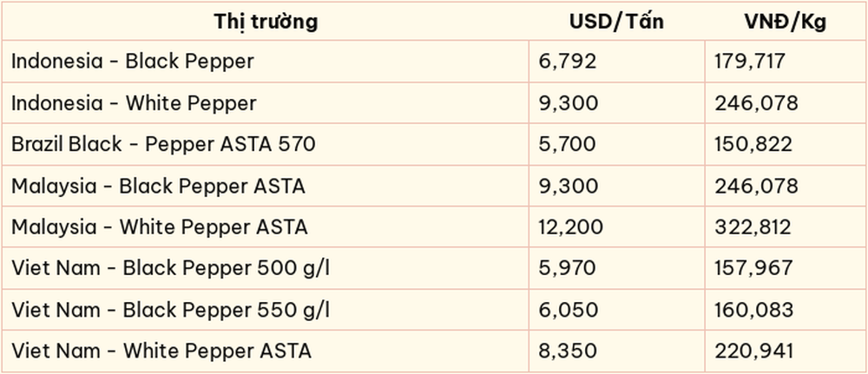The width and height of the screenshot is (868, 374).
Task: Click the 179,717 VNĐ value cell
Action: coord(785,62)
